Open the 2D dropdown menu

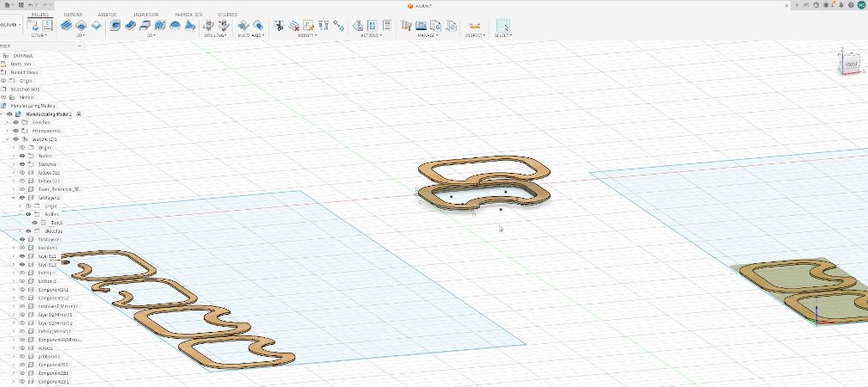point(81,35)
